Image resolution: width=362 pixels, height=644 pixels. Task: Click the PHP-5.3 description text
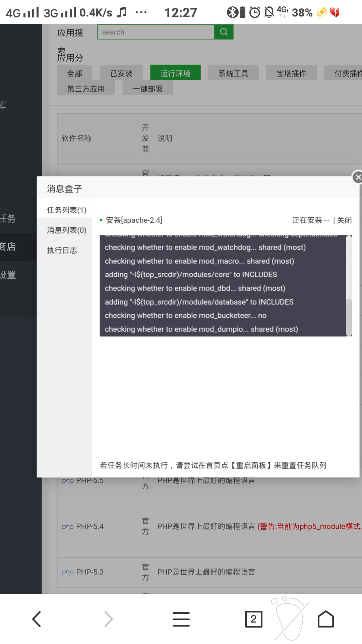(206, 572)
